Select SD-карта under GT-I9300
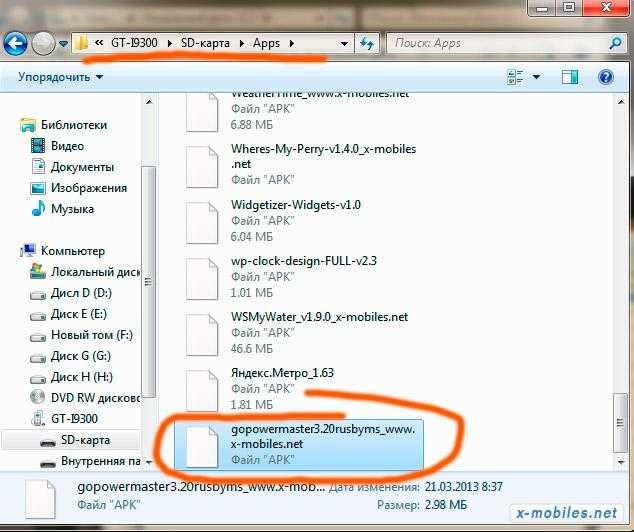Viewport: 634px width, 532px height. point(85,440)
